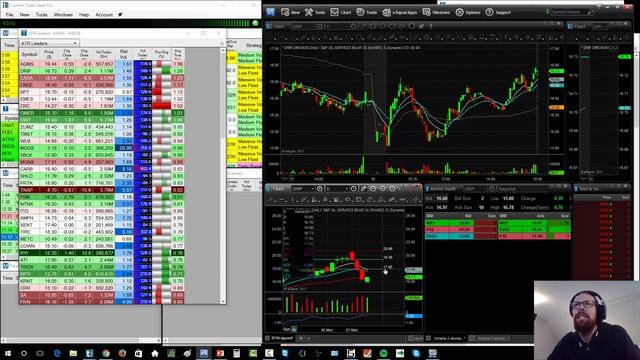
Task: Sort by the Rel Vol column header
Action: [124, 54]
